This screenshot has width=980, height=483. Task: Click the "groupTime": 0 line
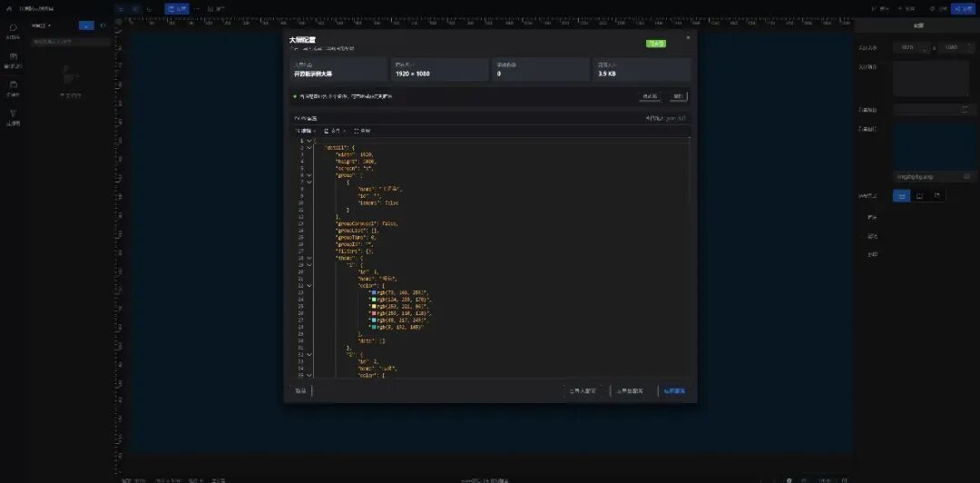tap(357, 237)
